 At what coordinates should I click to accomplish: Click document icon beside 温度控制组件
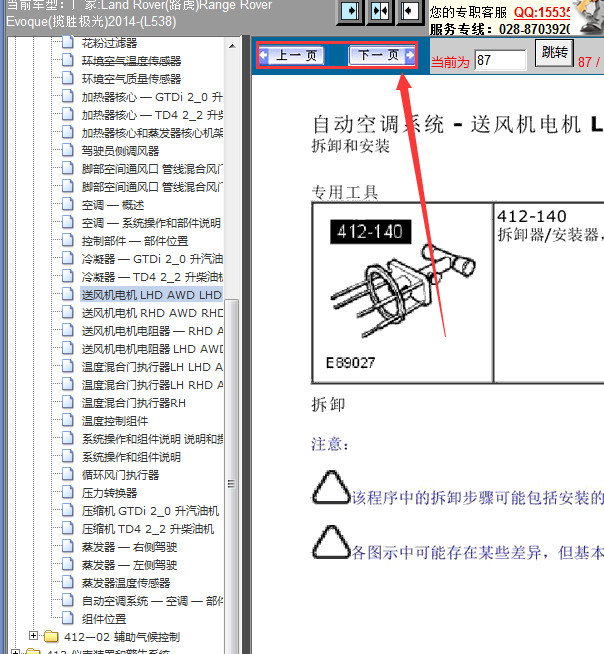68,420
